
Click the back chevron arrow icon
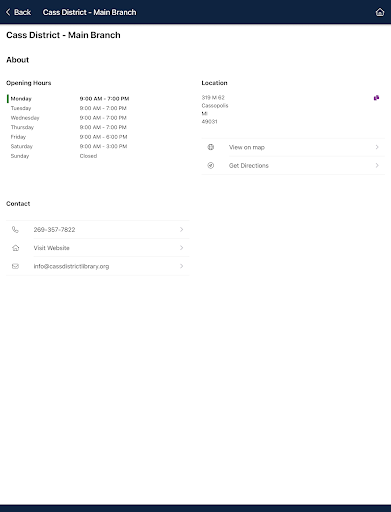[8, 12]
